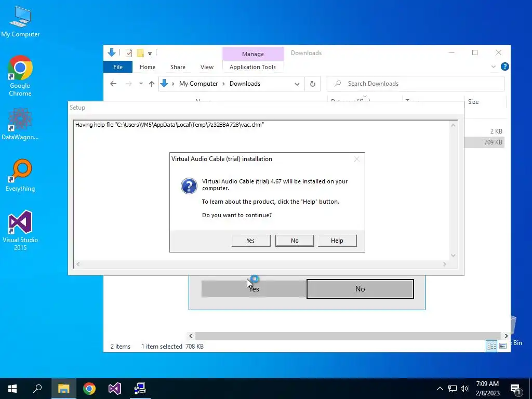This screenshot has height=399, width=532.
Task: Open Visual Studio from the taskbar
Action: click(115, 389)
